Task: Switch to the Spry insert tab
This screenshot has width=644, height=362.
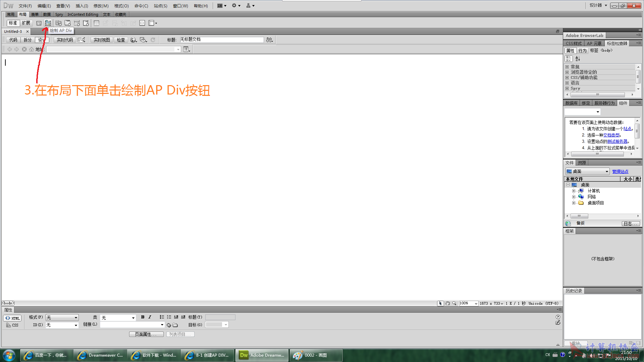Action: point(59,14)
